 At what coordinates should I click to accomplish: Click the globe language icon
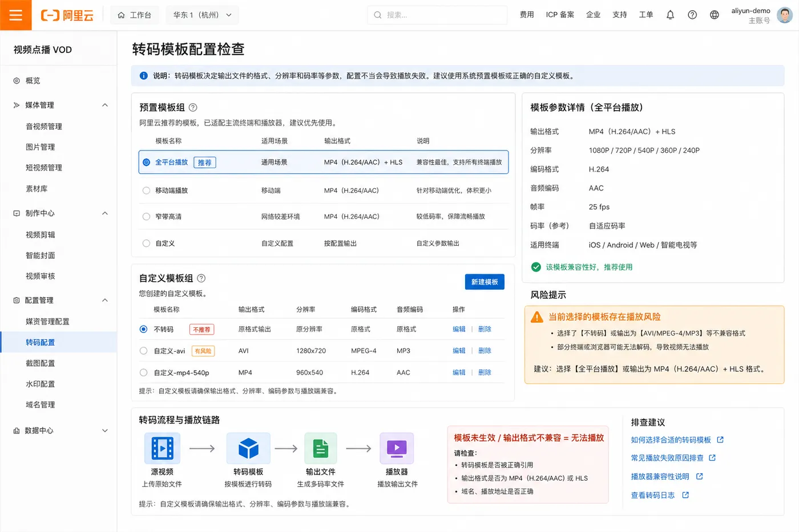714,15
